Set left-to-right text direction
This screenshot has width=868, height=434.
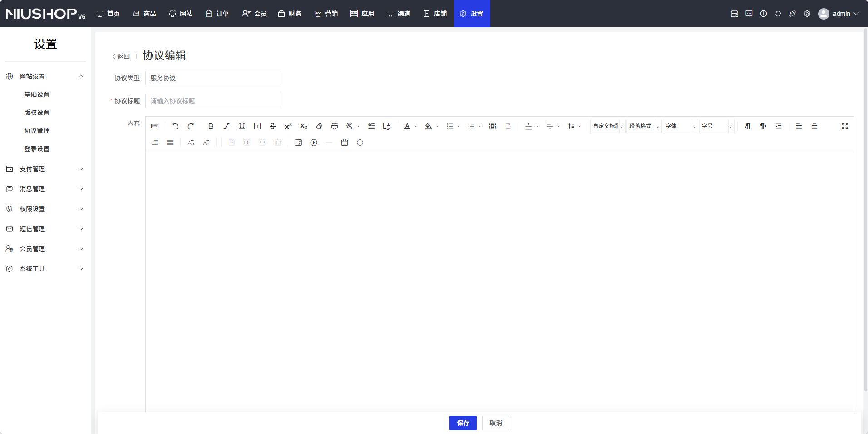[x=748, y=126]
